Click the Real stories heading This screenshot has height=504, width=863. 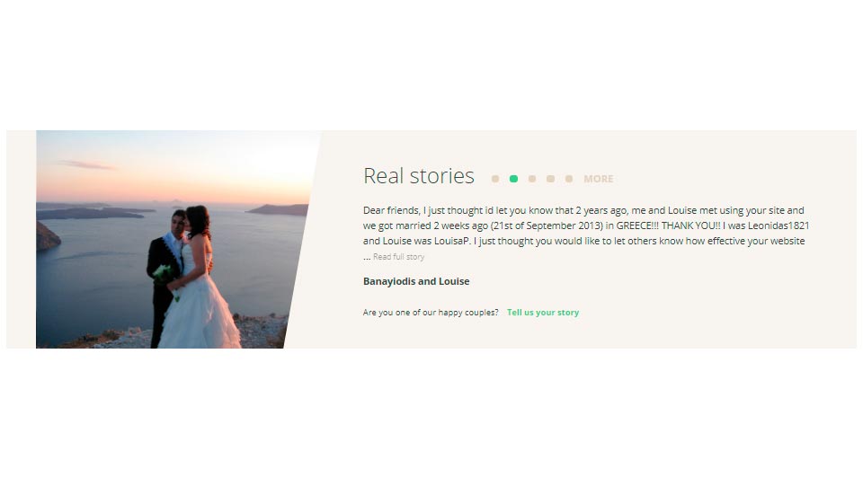tap(418, 176)
